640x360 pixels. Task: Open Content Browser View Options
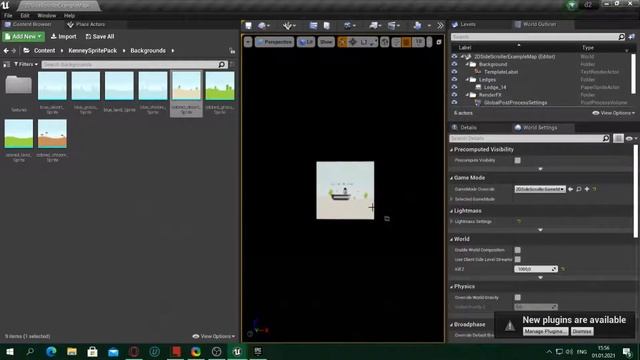214,336
